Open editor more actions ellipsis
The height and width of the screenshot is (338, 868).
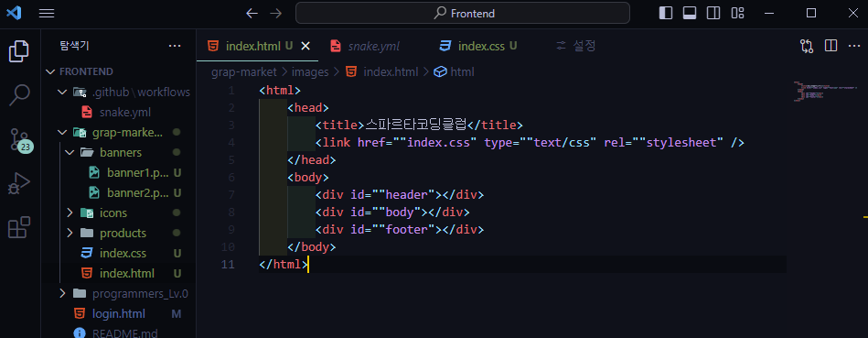click(x=854, y=46)
